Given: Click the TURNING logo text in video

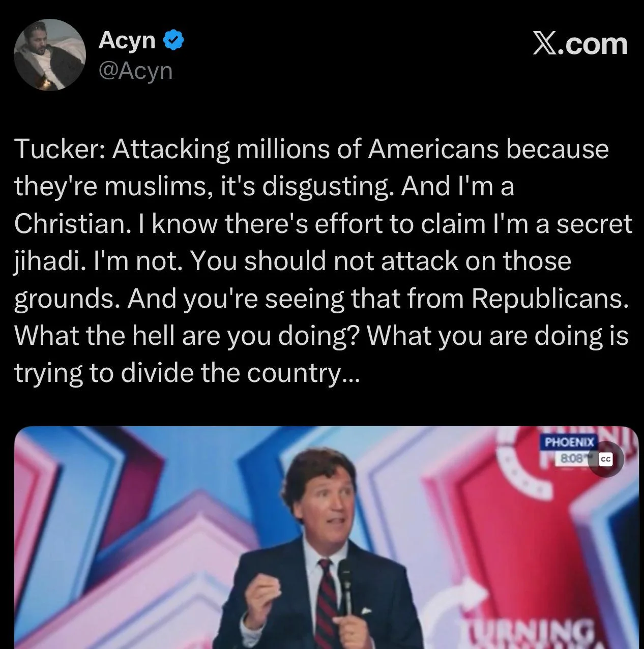Looking at the screenshot, I should 532,633.
